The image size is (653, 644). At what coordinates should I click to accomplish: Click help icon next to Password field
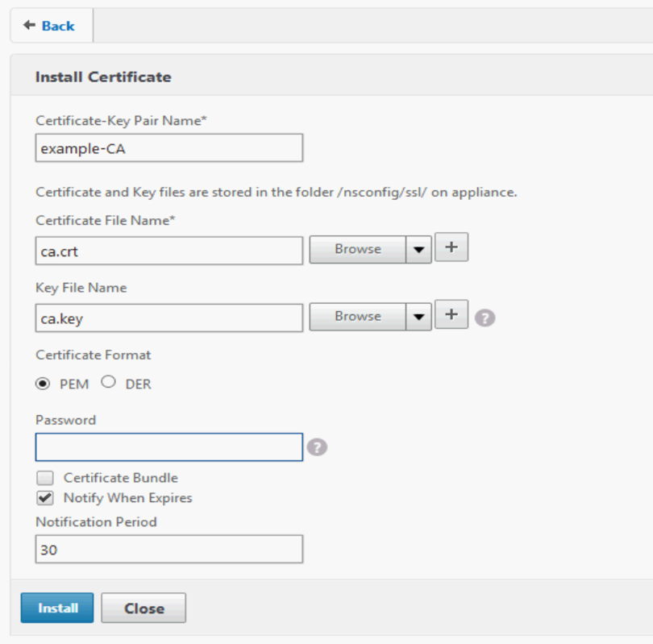pos(317,447)
